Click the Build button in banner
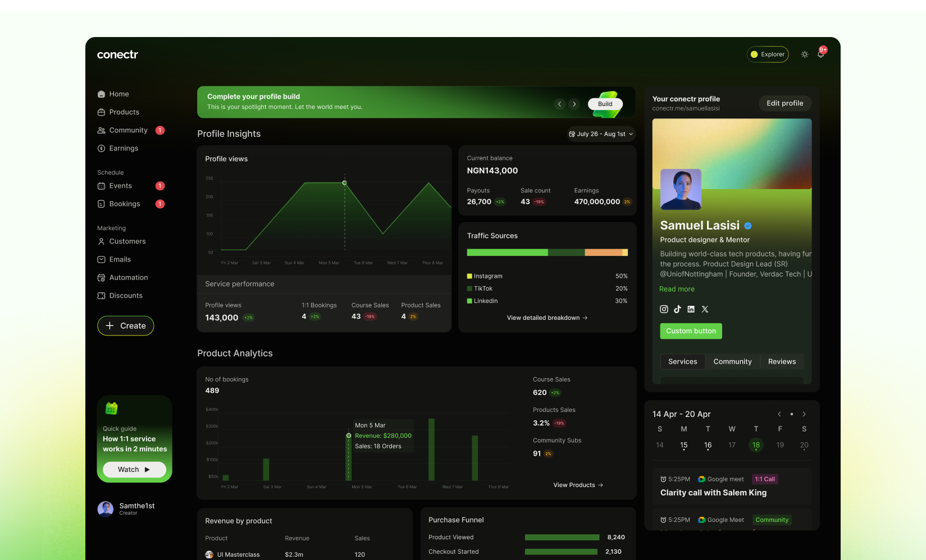 [605, 104]
